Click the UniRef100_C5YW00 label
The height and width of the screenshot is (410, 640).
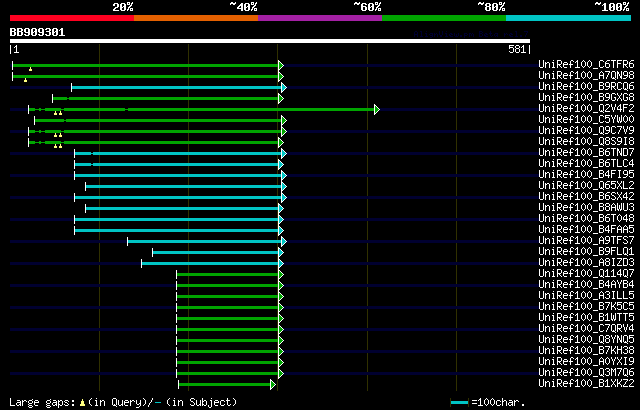(x=587, y=120)
